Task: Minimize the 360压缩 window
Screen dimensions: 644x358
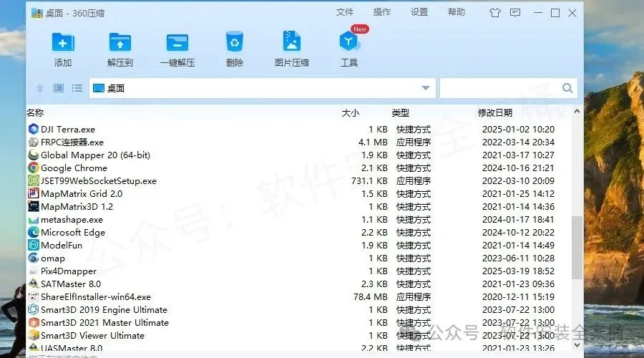Action: tap(537, 13)
